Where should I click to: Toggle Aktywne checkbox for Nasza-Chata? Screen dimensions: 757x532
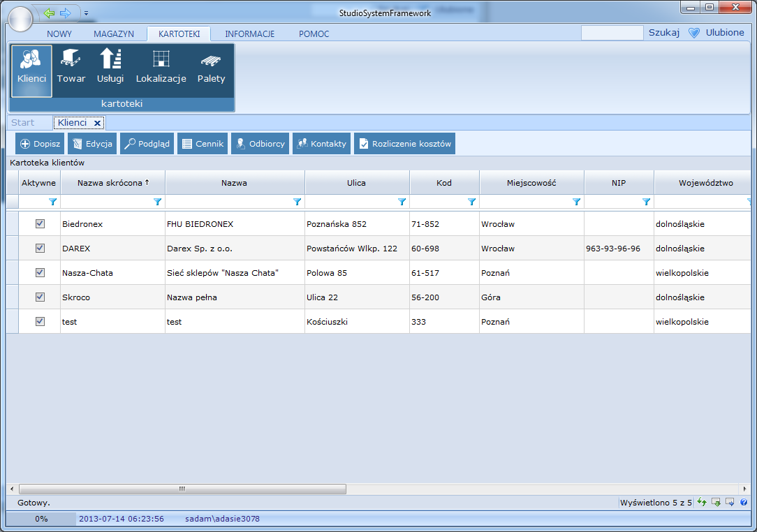click(40, 272)
